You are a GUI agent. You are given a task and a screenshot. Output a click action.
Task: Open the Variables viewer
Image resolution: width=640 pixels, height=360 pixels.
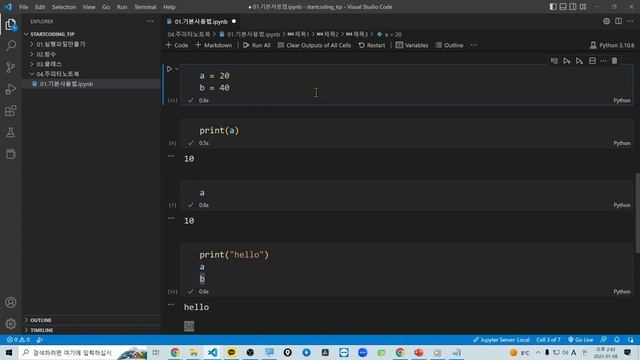point(412,45)
